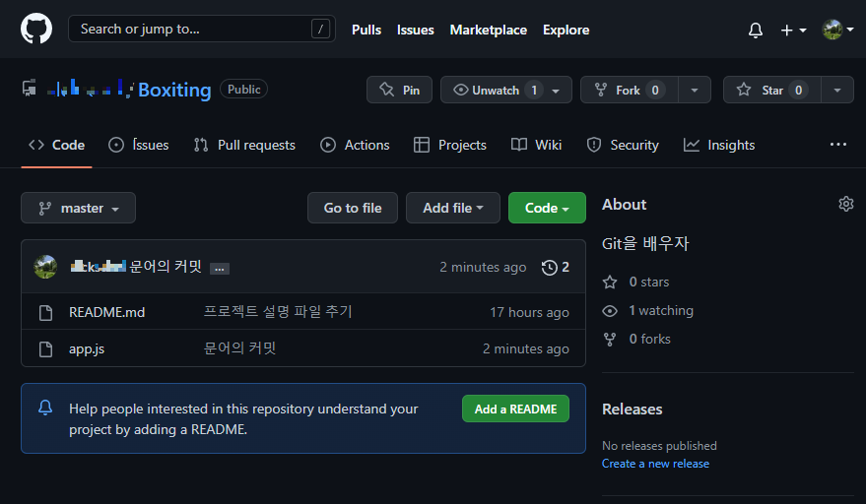Click the Git을 배우자 description text
The width and height of the screenshot is (866, 504).
tap(645, 243)
